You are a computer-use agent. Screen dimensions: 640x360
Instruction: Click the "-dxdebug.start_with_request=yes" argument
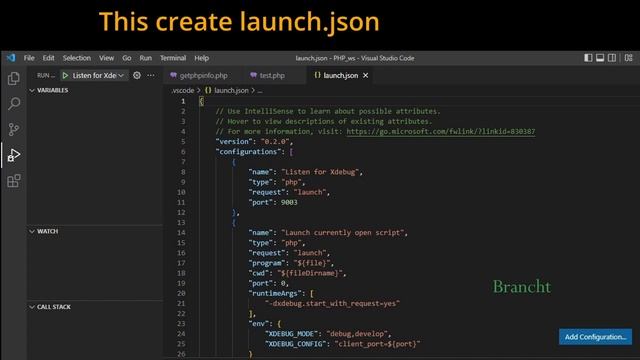click(332, 304)
